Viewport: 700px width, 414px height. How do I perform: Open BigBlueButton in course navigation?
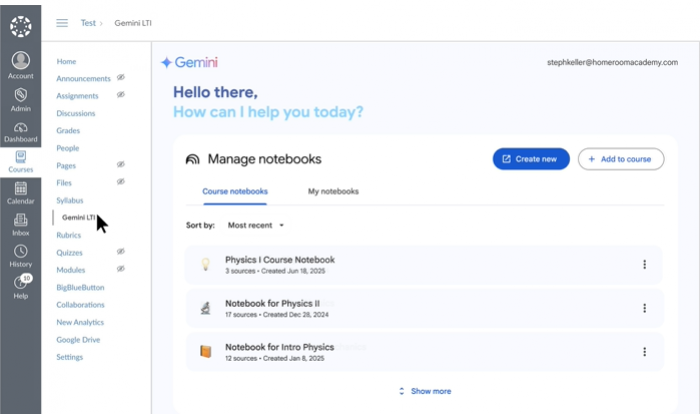coord(80,288)
